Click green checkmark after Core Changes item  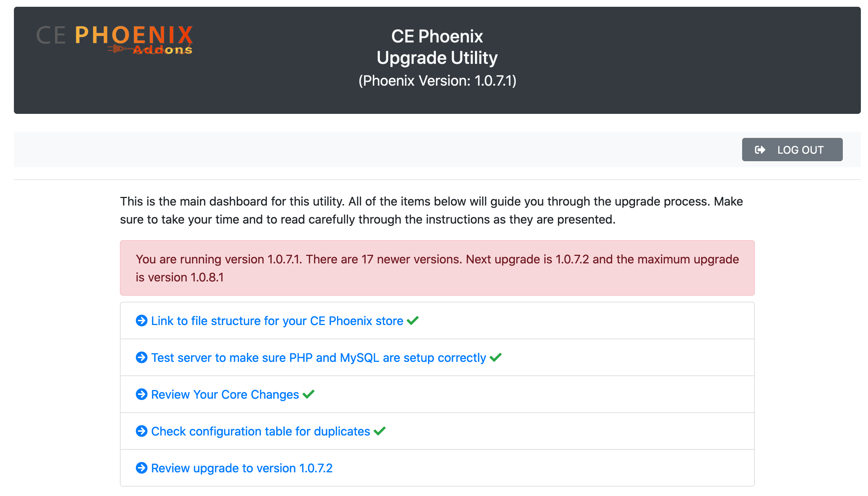(x=308, y=394)
